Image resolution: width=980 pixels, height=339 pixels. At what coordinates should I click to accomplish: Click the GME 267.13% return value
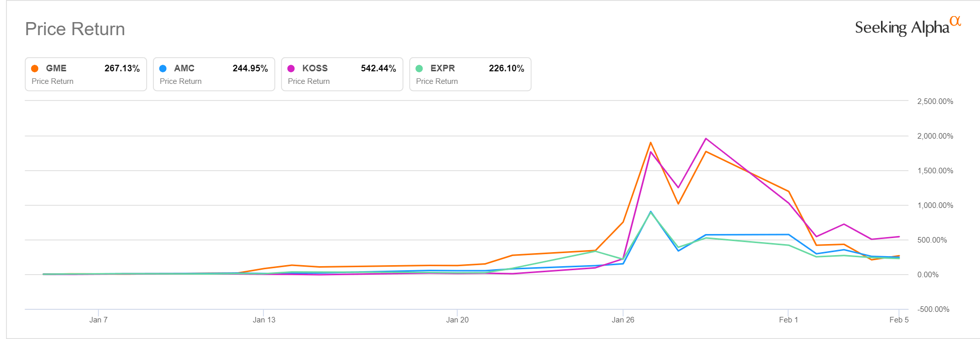tap(122, 68)
